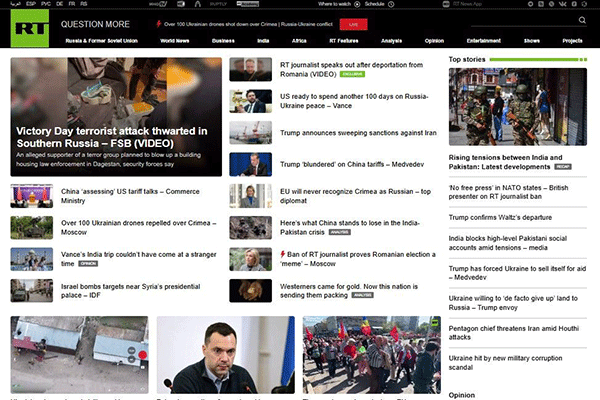Click the Top stories heading
This screenshot has height=400, width=600.
467,59
